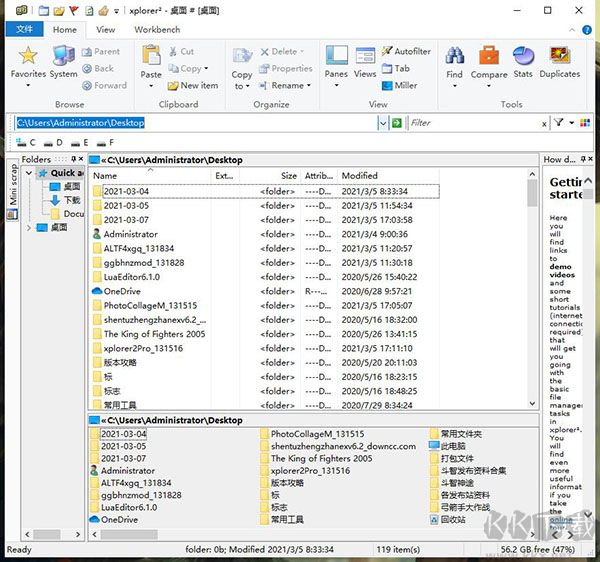Click the Tab button in View group
Viewport: 600px width, 562px height.
pyautogui.click(x=396, y=68)
